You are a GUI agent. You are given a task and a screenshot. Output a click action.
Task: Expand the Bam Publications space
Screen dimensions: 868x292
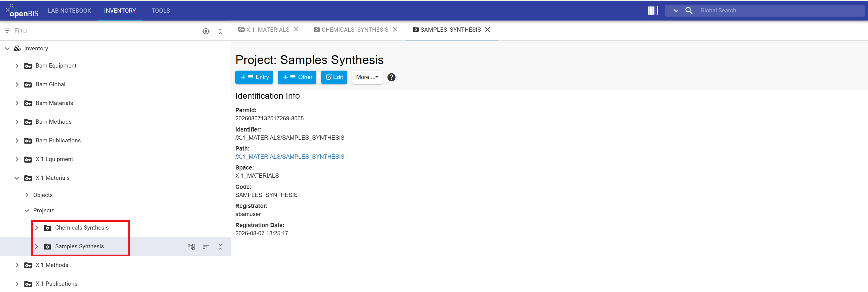(x=17, y=141)
